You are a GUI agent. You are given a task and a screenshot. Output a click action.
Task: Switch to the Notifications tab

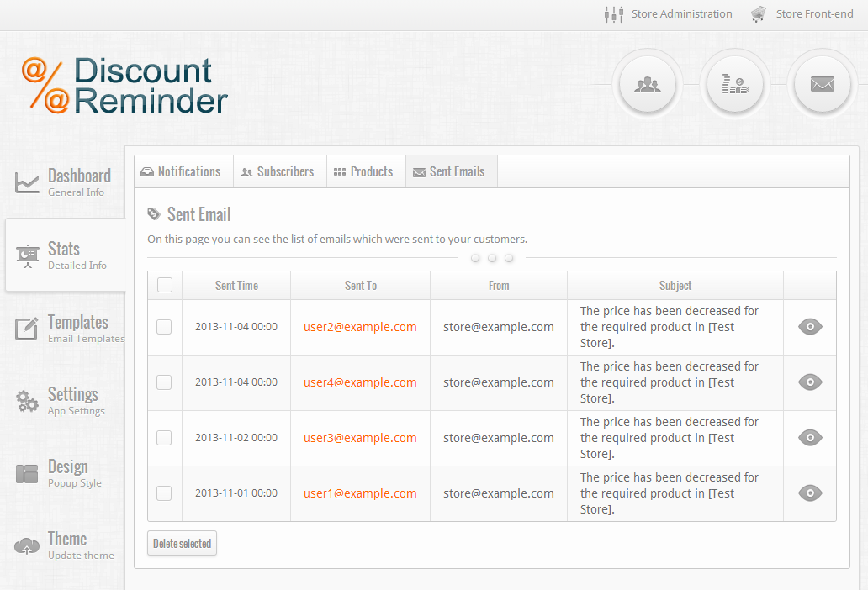182,171
